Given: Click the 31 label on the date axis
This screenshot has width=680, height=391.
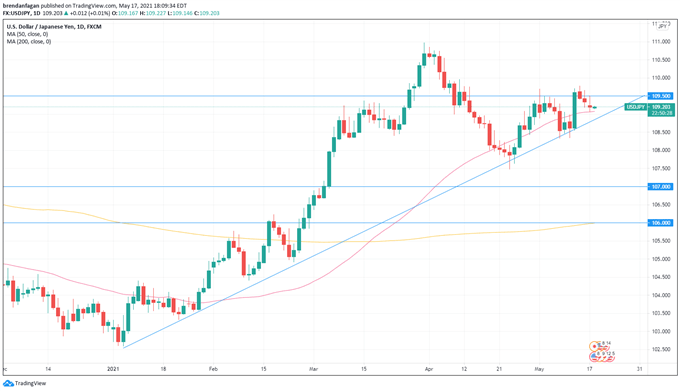Looking at the screenshot, I should [x=640, y=369].
